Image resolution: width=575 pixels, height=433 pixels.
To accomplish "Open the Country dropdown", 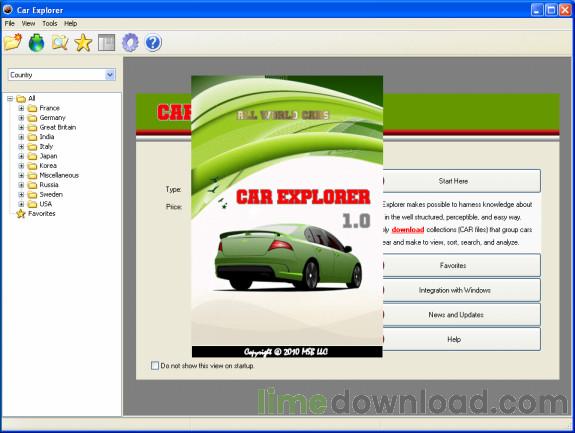I will (x=110, y=75).
